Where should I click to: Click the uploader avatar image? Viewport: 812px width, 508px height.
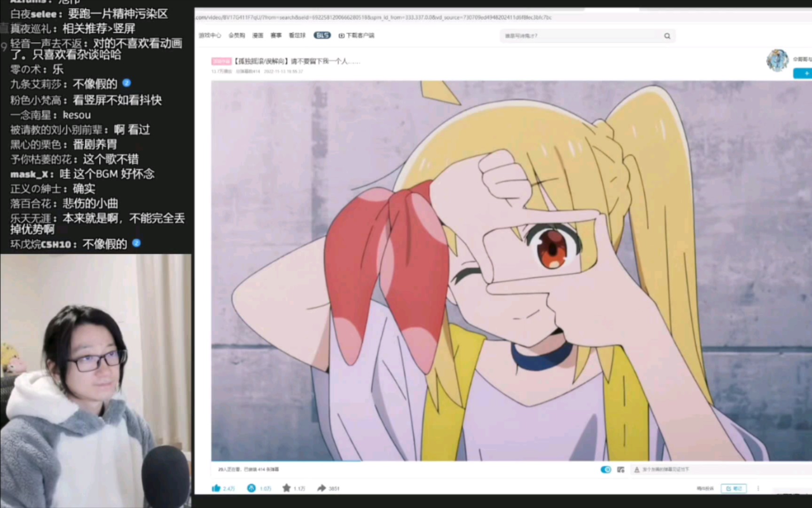point(777,60)
